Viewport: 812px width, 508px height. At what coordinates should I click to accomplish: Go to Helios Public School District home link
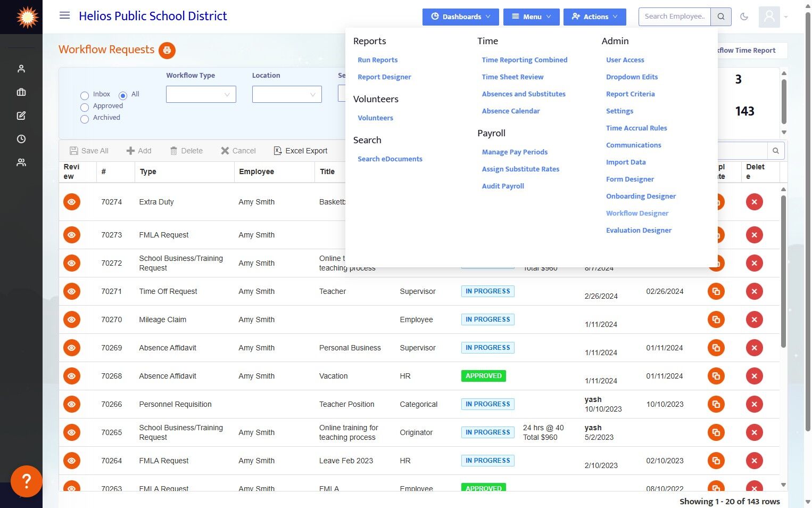pos(153,16)
